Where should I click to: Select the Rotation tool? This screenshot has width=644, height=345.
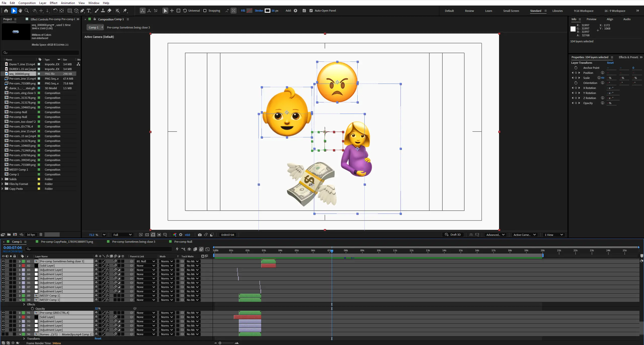tap(55, 11)
